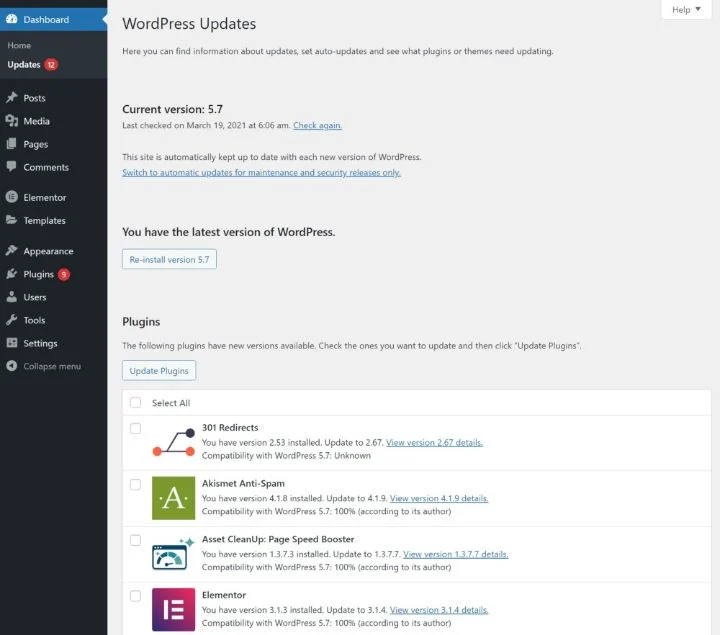Click the Comments speech bubble icon
The height and width of the screenshot is (635, 720).
point(12,167)
